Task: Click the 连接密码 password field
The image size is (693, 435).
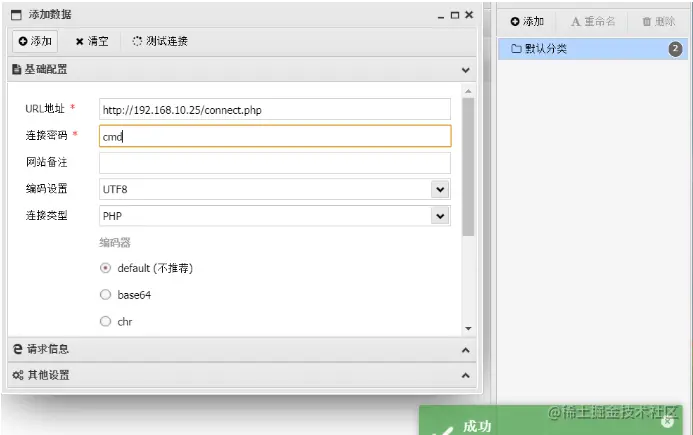Action: pos(275,136)
